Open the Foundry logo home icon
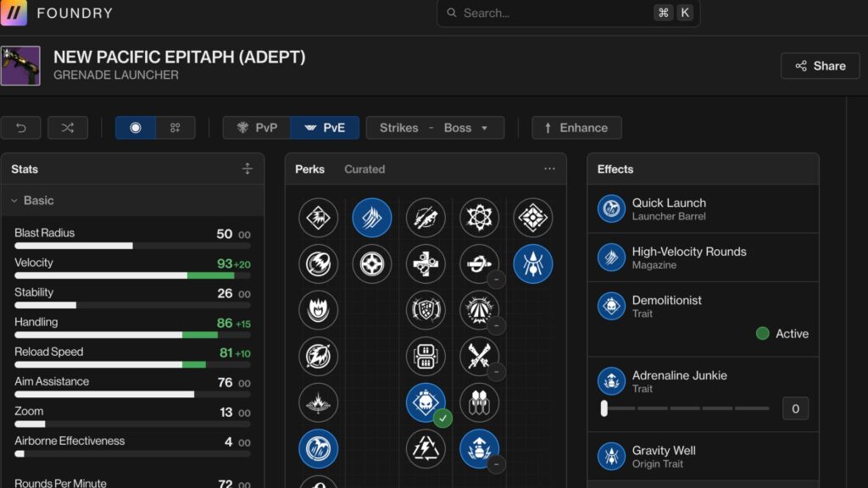 pyautogui.click(x=14, y=14)
